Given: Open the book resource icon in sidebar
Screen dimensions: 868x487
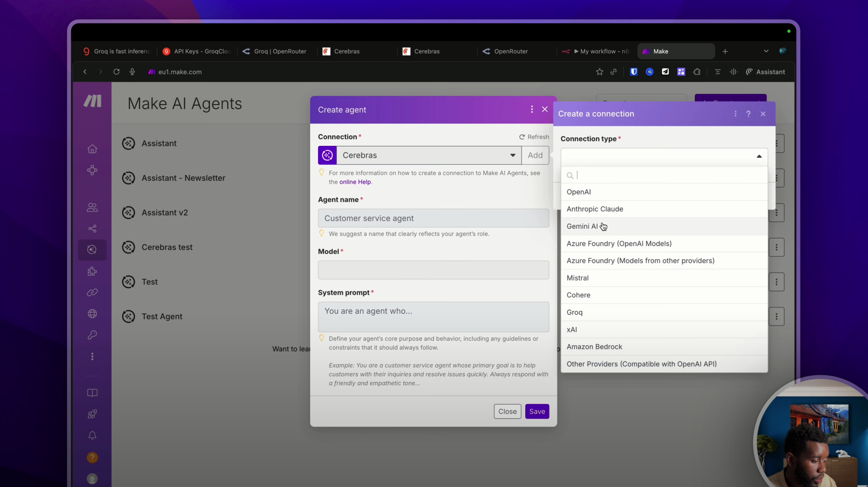Looking at the screenshot, I should pyautogui.click(x=92, y=393).
